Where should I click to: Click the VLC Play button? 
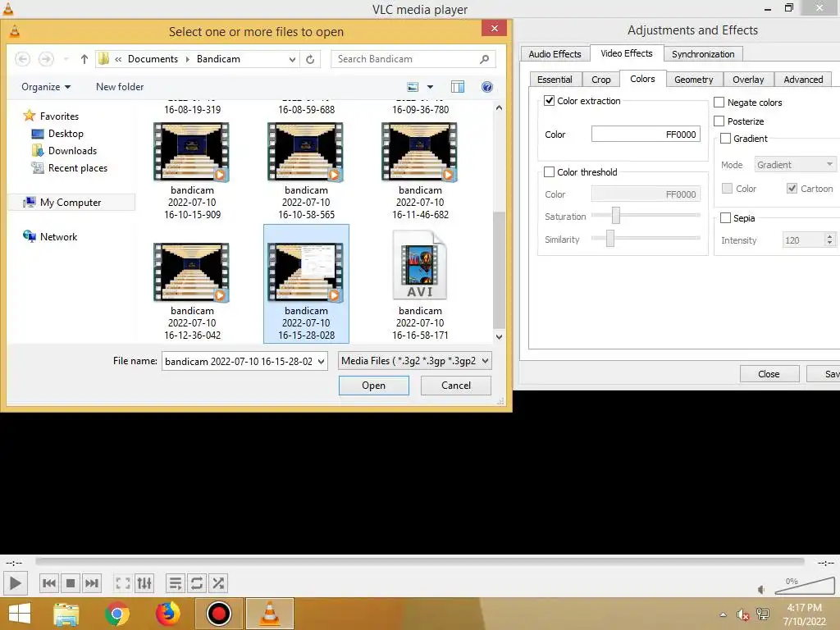coord(15,583)
